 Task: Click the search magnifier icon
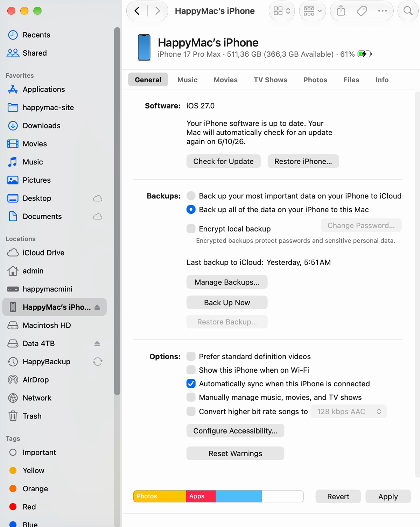tap(408, 11)
